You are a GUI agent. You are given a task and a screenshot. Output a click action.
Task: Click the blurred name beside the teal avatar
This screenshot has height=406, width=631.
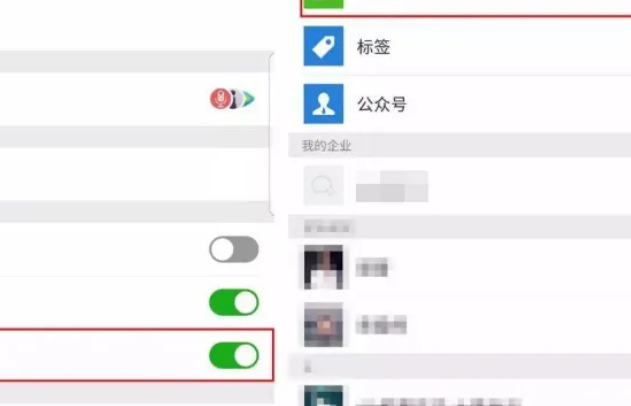(439, 402)
